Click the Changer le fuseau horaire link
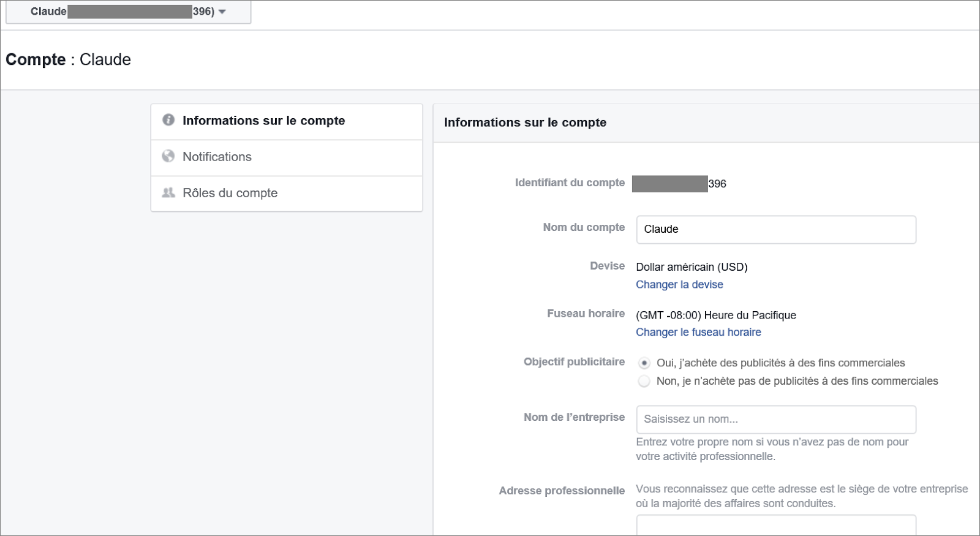 [698, 332]
